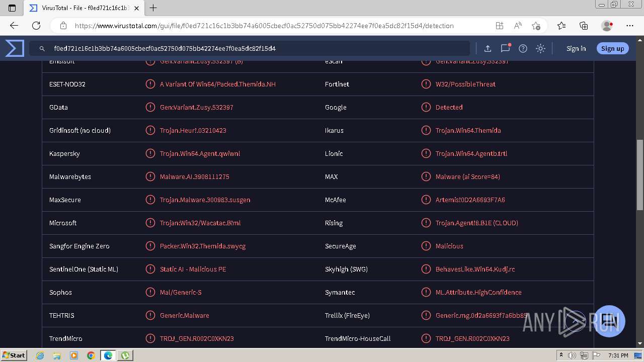Open the Windows Start menu

pos(14,355)
